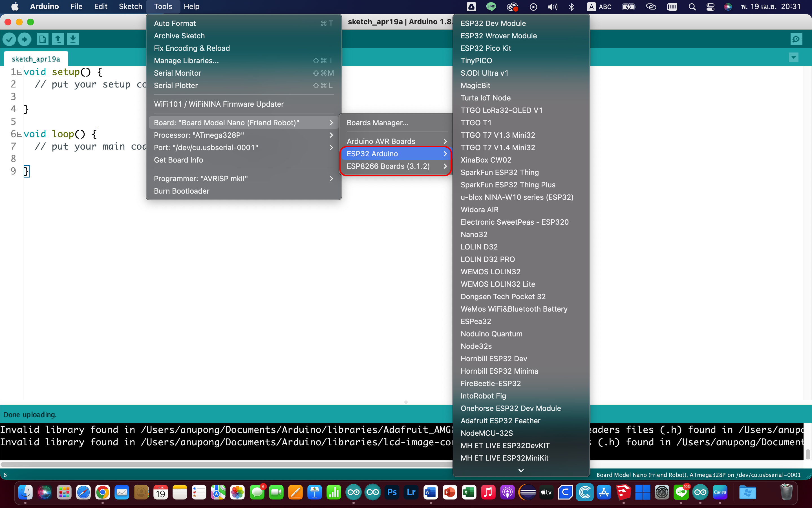Viewport: 812px width, 508px height.
Task: Open System Preferences from the Dock
Action: [x=662, y=493]
